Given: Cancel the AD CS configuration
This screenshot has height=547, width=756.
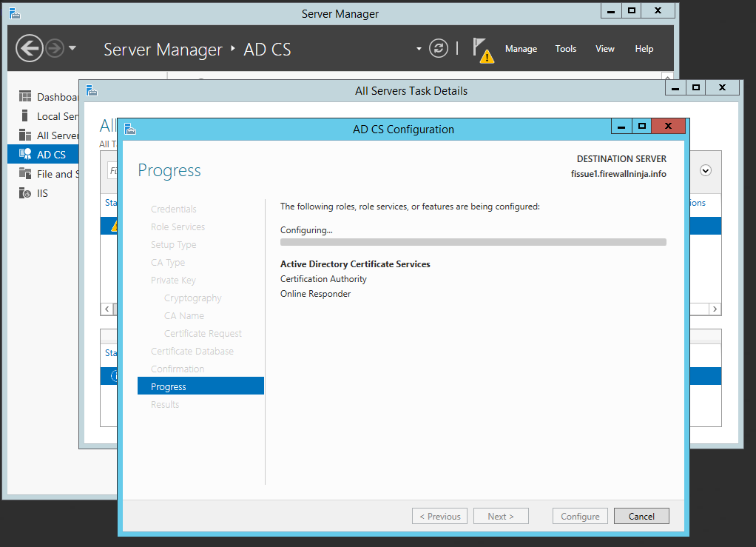Looking at the screenshot, I should coord(641,516).
